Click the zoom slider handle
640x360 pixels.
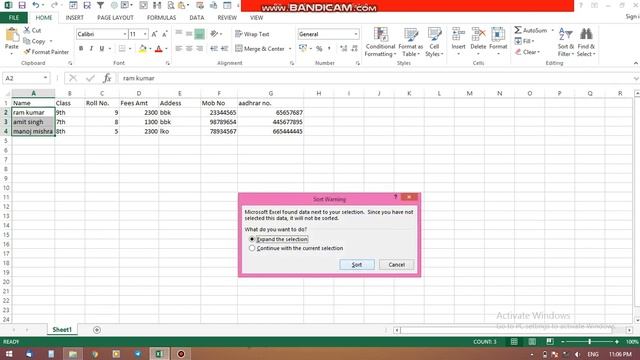coord(589,342)
